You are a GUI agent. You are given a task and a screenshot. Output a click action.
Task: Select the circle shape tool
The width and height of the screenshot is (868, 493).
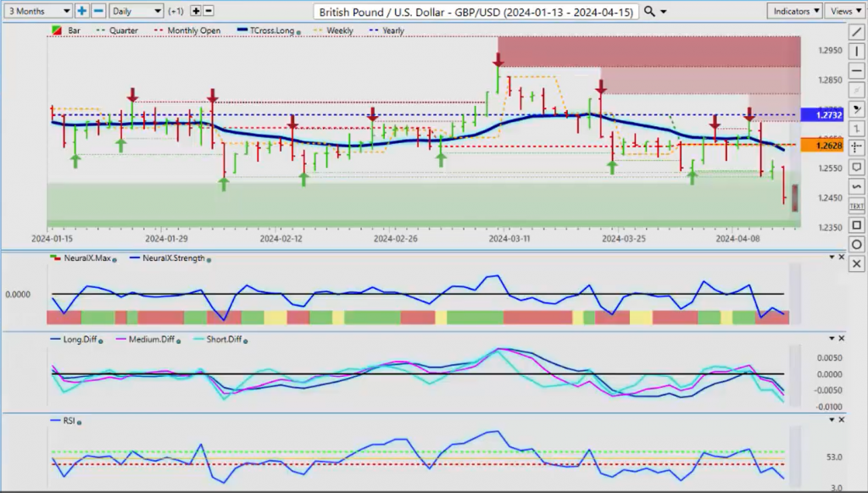tap(856, 245)
